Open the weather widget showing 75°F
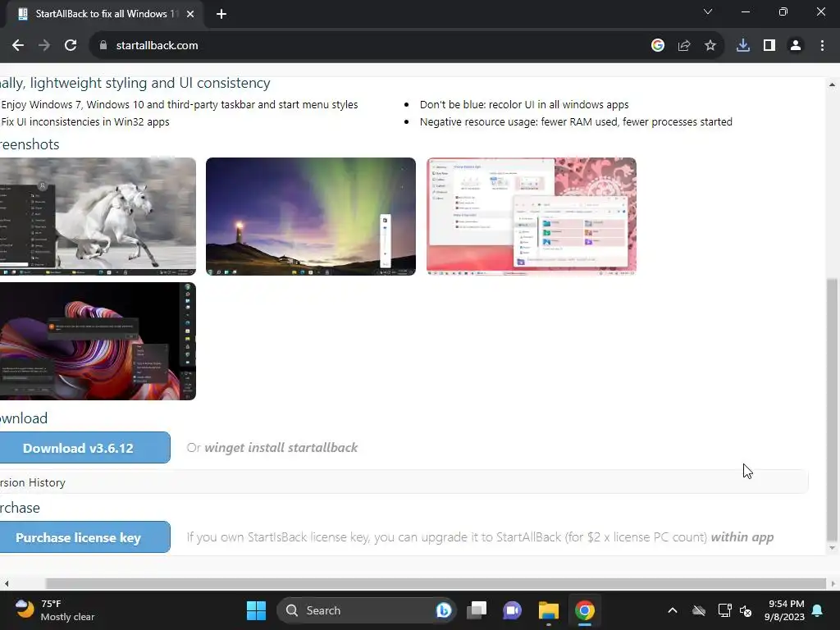This screenshot has height=630, width=840. (x=55, y=610)
